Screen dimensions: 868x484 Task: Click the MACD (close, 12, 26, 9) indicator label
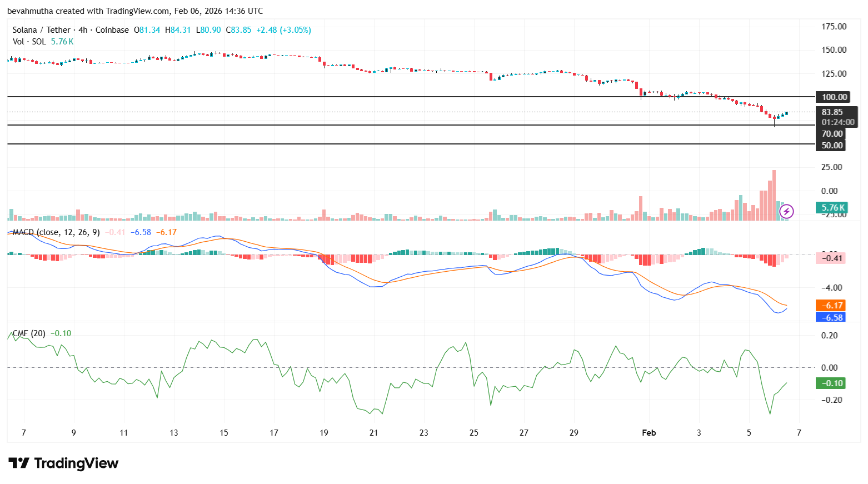click(x=56, y=232)
